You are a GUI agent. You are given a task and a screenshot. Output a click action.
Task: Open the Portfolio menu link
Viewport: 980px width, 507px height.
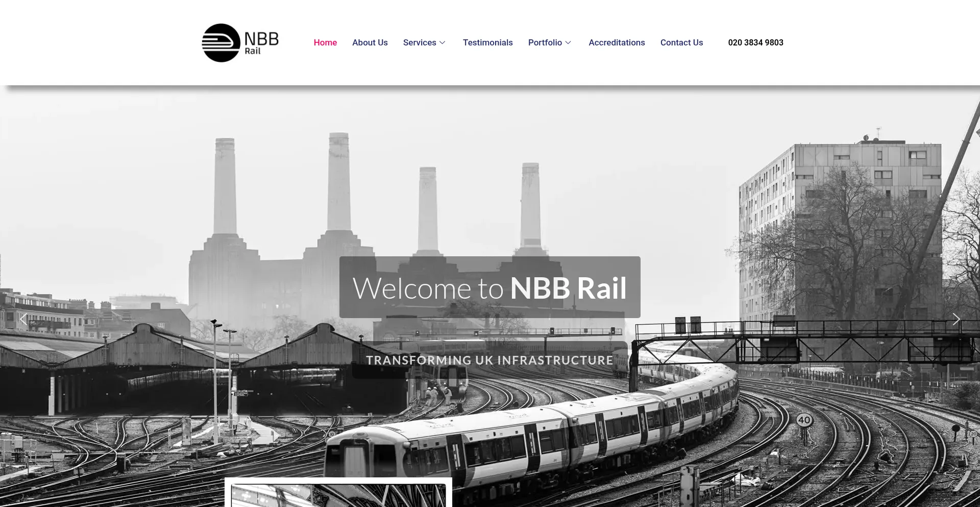(x=545, y=42)
